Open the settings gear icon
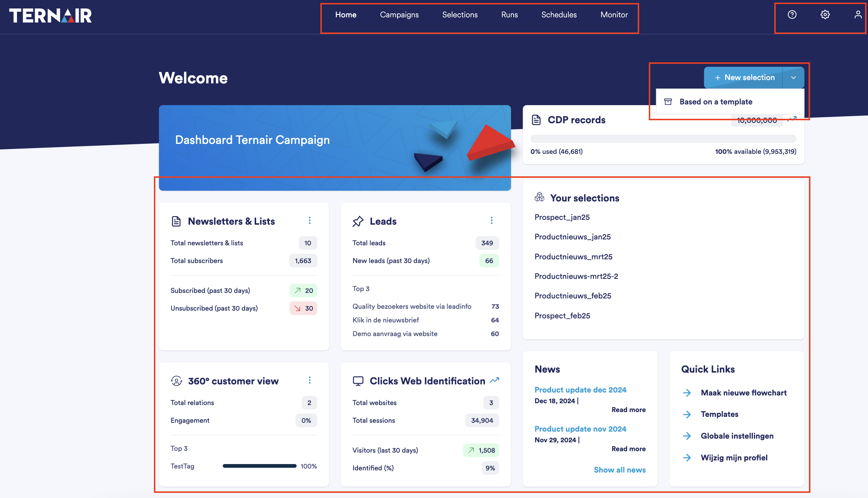868x498 pixels. click(x=825, y=15)
